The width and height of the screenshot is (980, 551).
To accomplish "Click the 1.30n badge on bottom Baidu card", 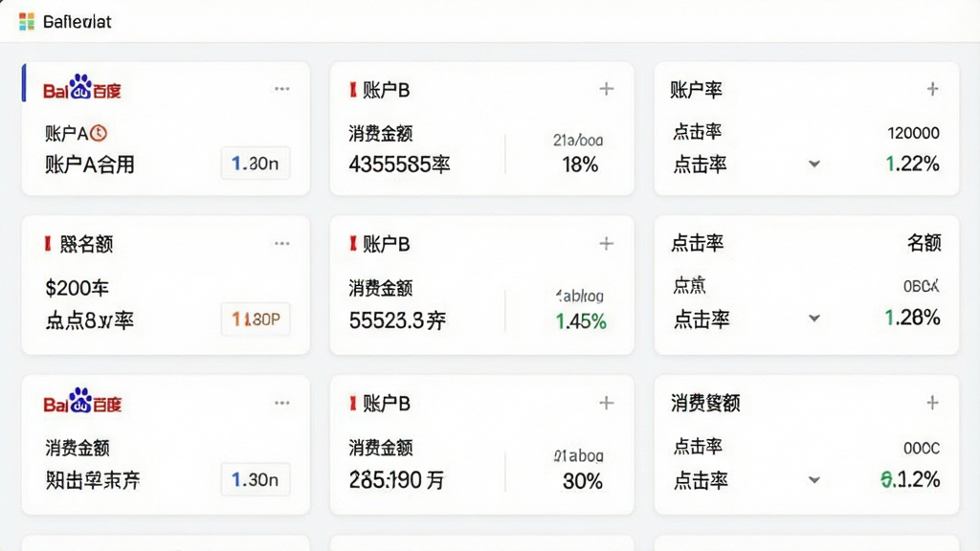I will [256, 479].
